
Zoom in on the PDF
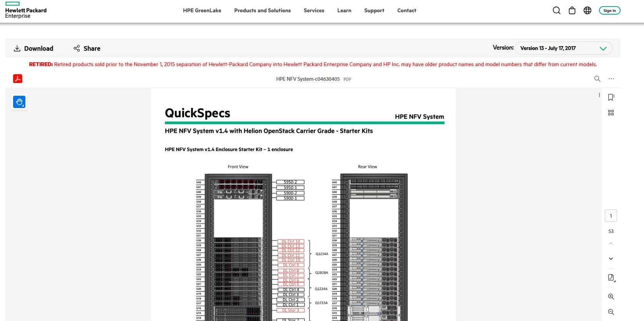pyautogui.click(x=611, y=297)
